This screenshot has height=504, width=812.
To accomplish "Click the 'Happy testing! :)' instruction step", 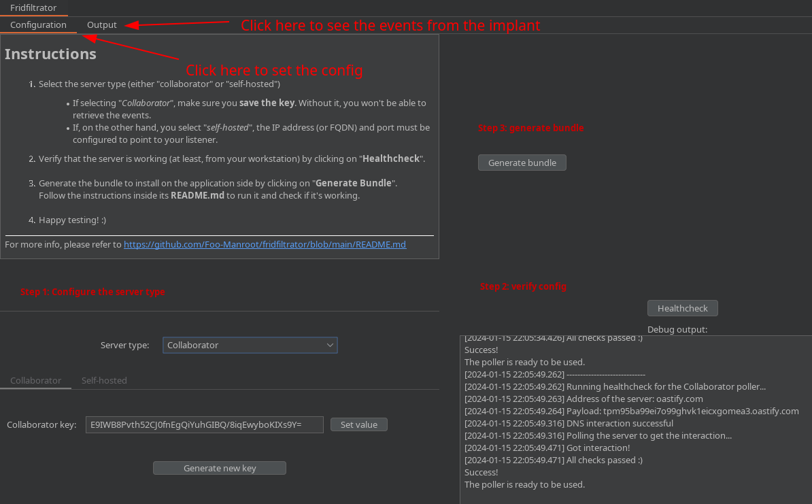I will click(x=72, y=220).
